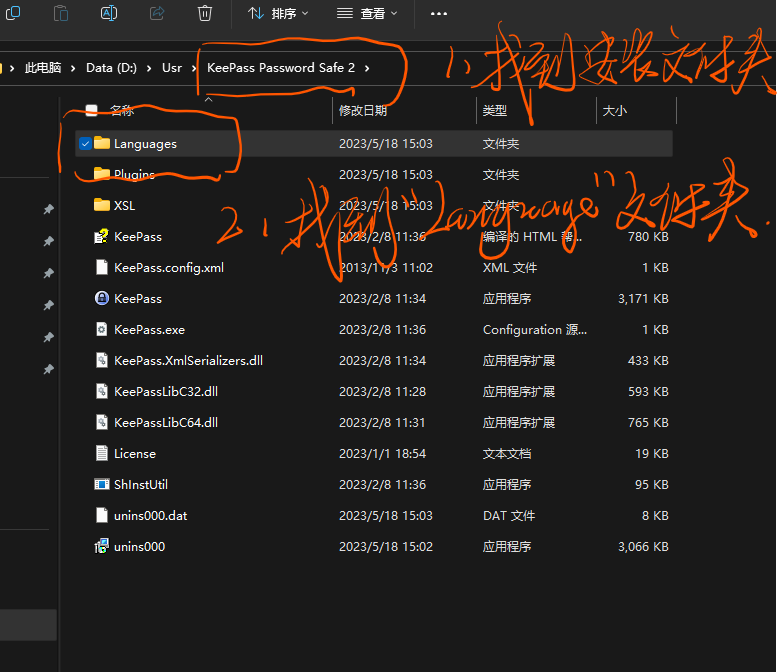Sort by 大小 column header
The width and height of the screenshot is (779, 672).
click(x=615, y=110)
